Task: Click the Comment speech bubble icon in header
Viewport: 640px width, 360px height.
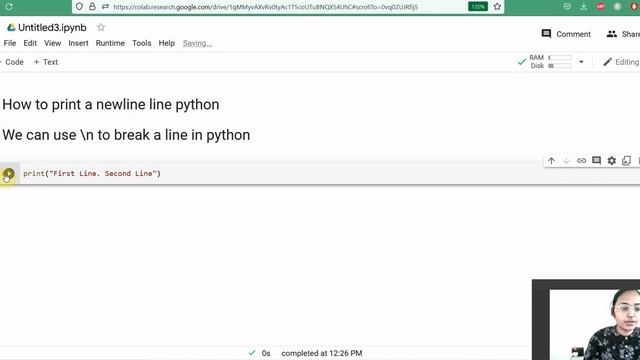Action: tap(546, 34)
